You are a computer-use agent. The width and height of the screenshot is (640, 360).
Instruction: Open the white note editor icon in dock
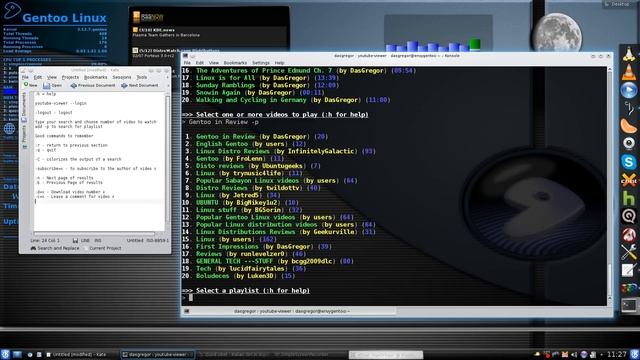(628, 270)
